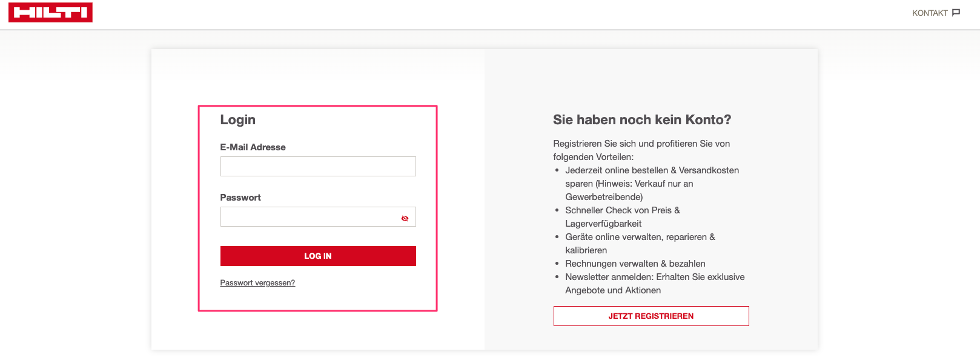Click the Login heading text
The height and width of the screenshot is (360, 980).
[x=237, y=120]
